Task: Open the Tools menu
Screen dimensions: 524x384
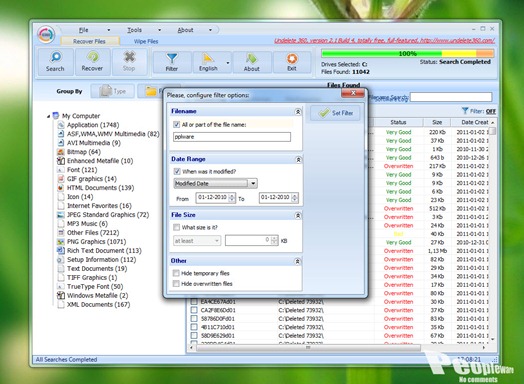Action: click(134, 30)
